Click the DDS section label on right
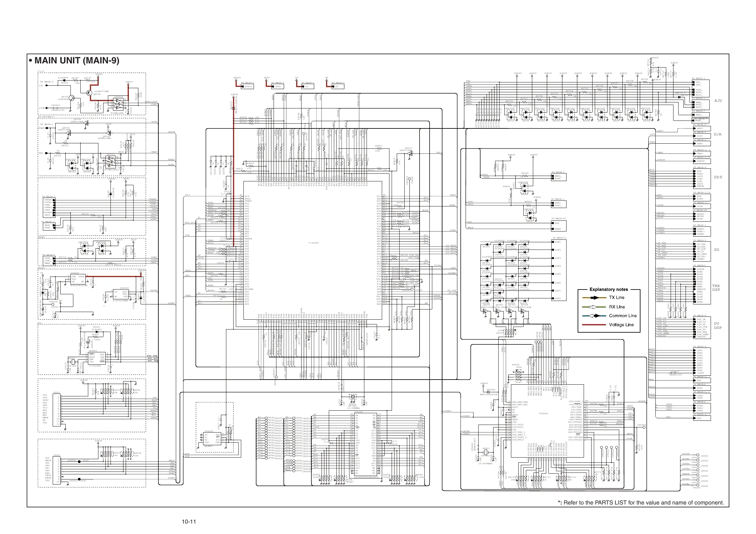756x534 pixels. click(x=718, y=177)
